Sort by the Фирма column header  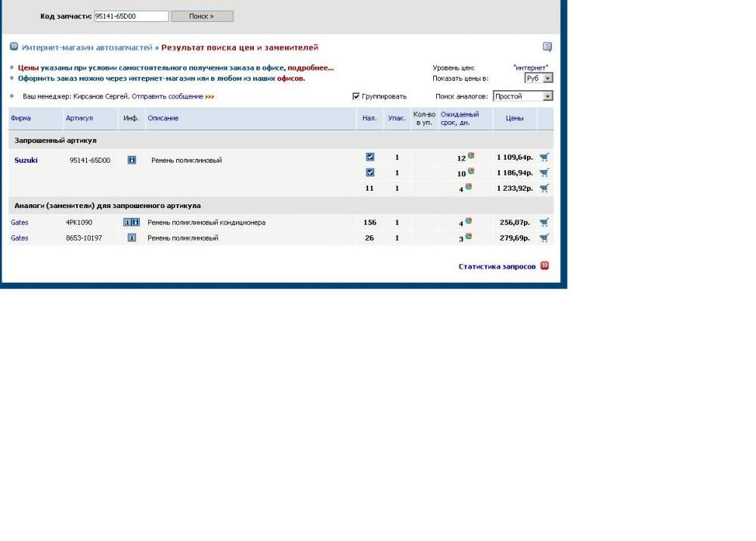pos(20,118)
